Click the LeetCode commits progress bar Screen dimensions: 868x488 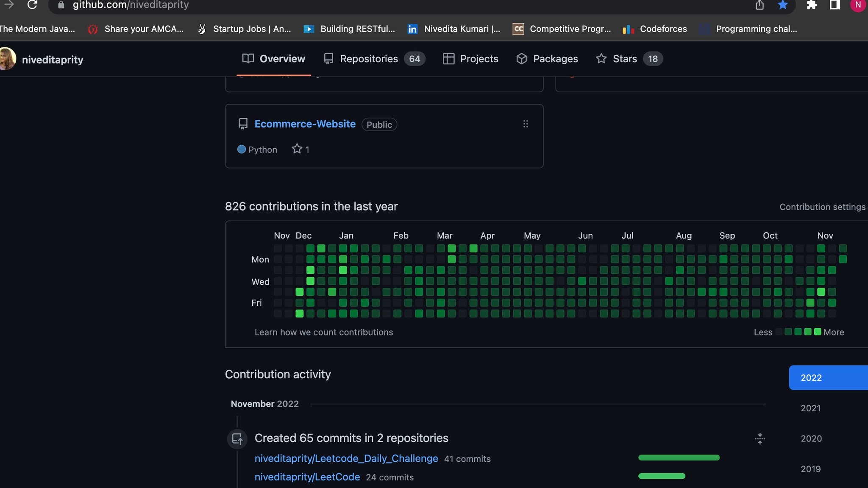click(x=662, y=476)
